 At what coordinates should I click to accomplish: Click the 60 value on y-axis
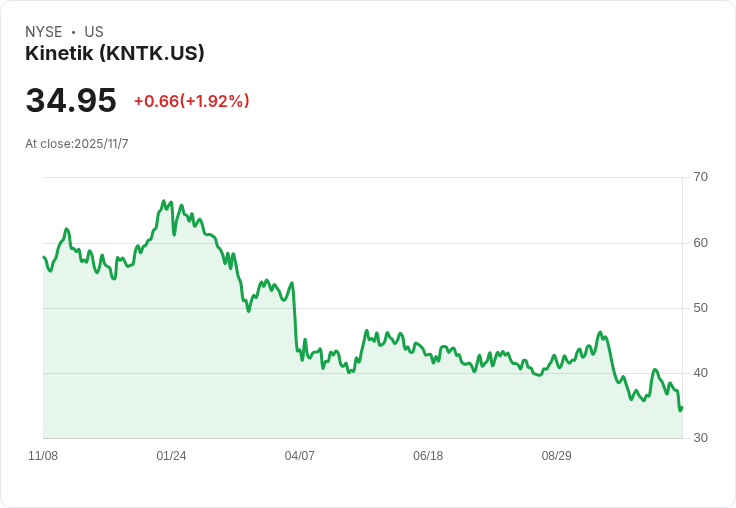(x=700, y=243)
